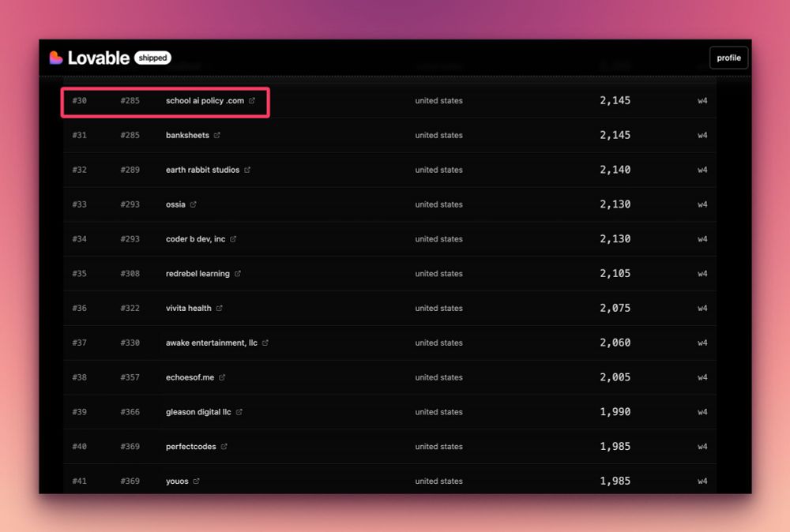The image size is (790, 532).
Task: Open the vivita health link
Action: (189, 308)
